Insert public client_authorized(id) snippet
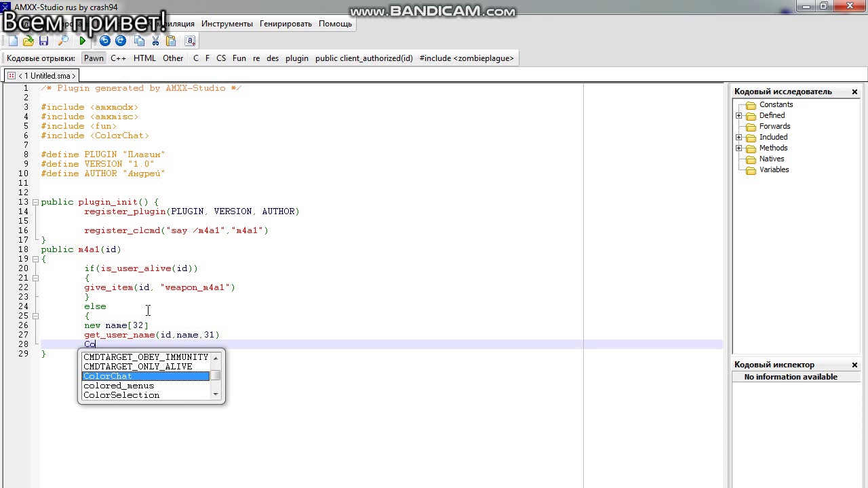The image size is (868, 488). coord(364,58)
